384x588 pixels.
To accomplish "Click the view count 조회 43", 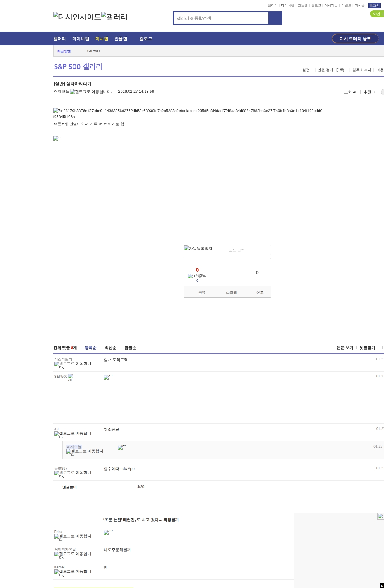I will point(351,92).
